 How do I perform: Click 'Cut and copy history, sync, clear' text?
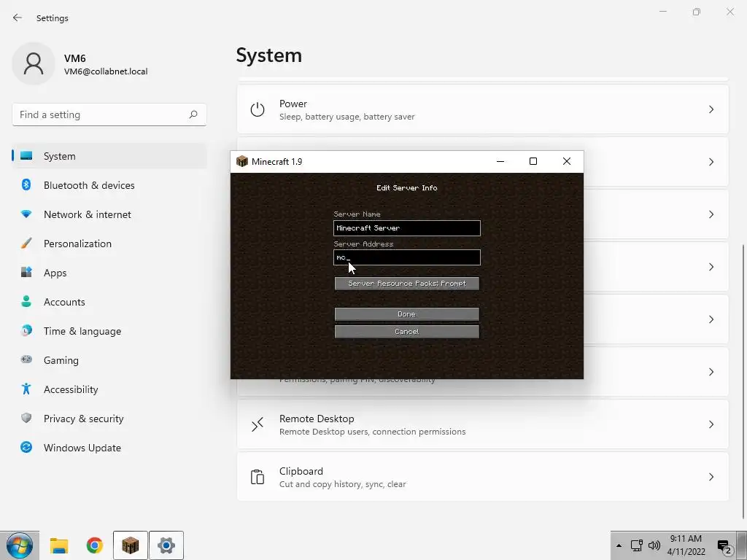(x=343, y=484)
